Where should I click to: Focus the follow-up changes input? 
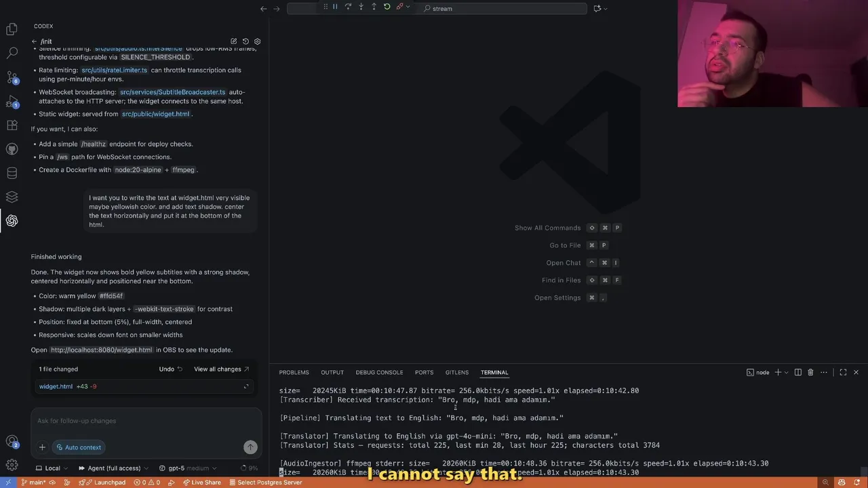point(146,421)
